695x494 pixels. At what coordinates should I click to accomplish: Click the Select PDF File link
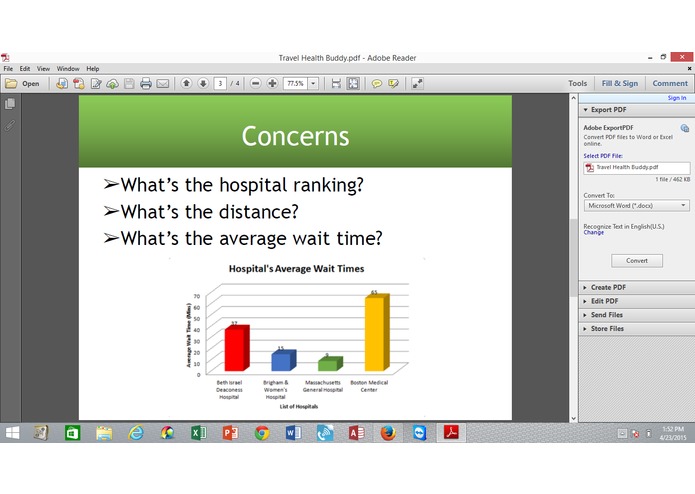[x=603, y=156]
